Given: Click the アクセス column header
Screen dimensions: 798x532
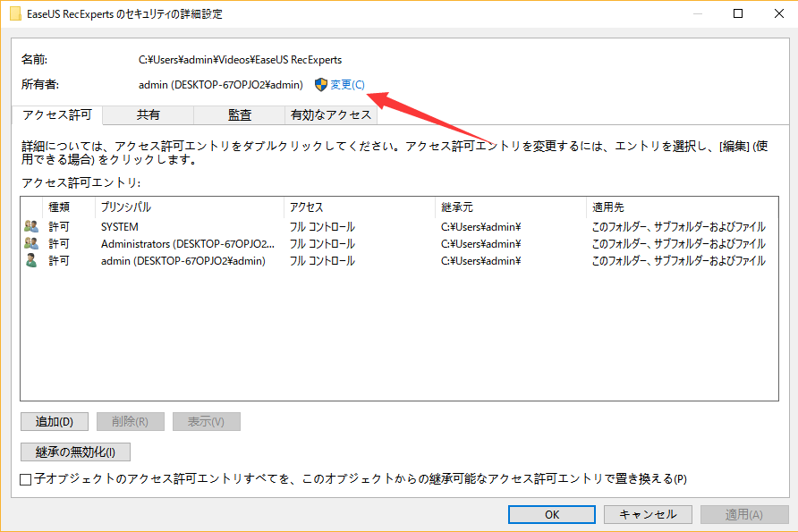Looking at the screenshot, I should click(x=304, y=207).
